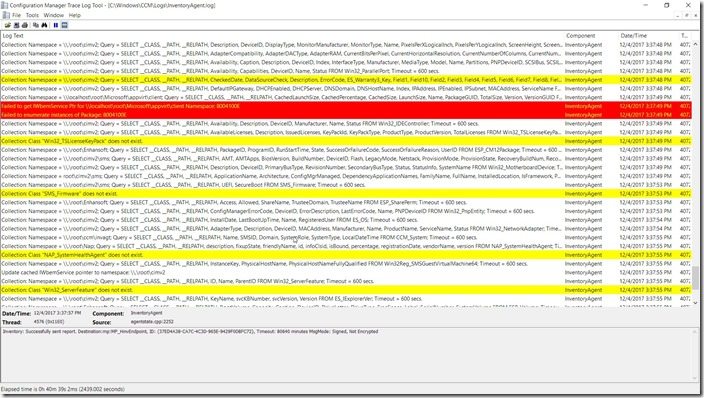Viewport: 704px width, 398px height.
Task: Open the File menu
Action: (x=17, y=15)
